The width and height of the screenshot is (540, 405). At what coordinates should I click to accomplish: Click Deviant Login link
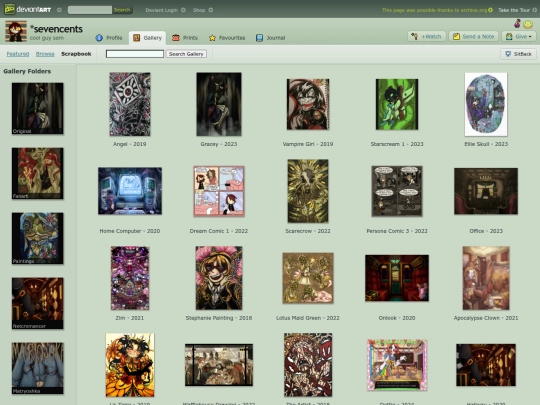click(x=162, y=10)
